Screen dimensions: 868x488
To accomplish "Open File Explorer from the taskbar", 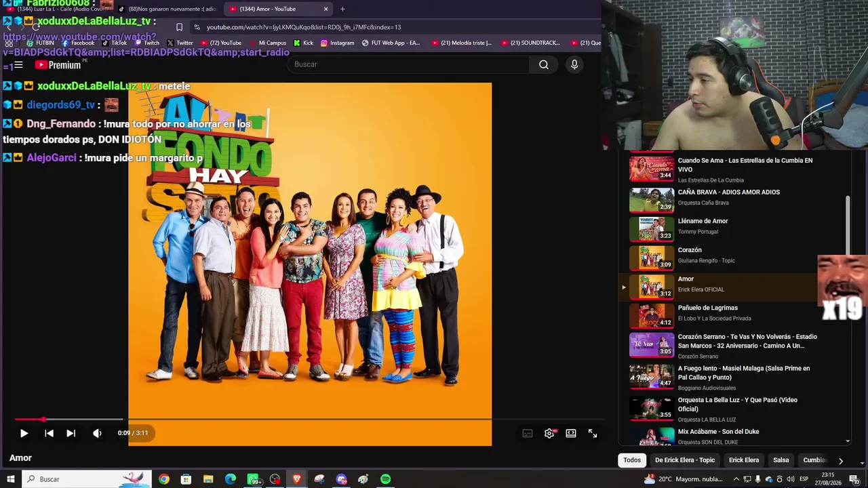I will coord(208,479).
